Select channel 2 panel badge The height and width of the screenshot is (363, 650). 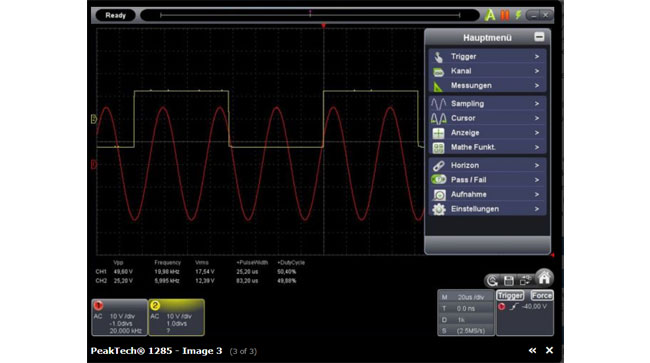(155, 305)
